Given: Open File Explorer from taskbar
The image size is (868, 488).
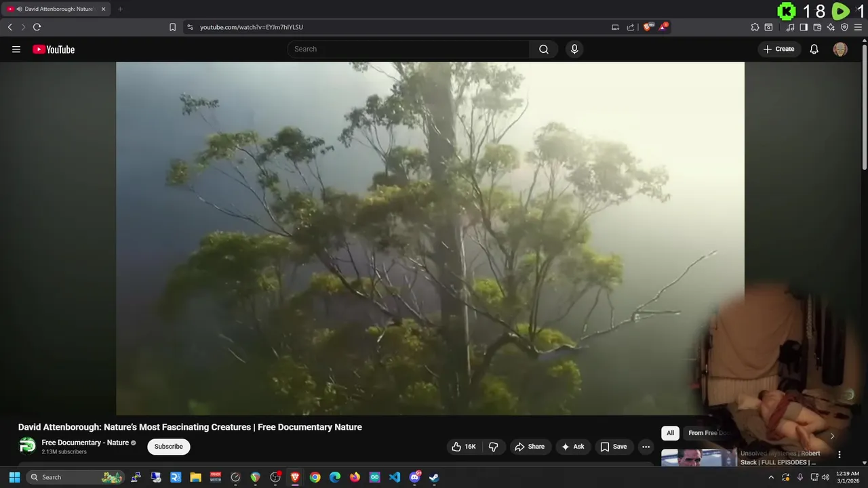Looking at the screenshot, I should 195,477.
